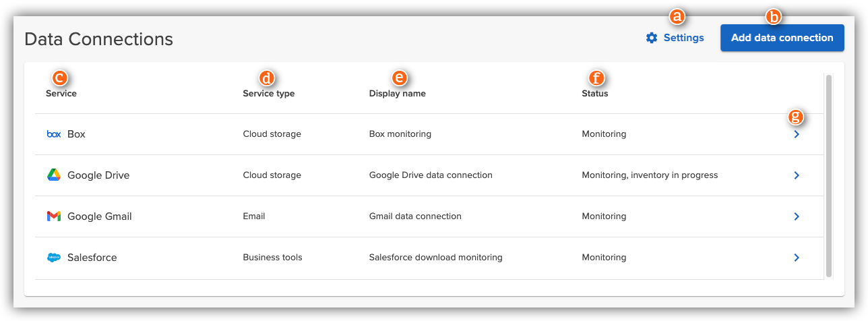Click Add data connection button
This screenshot has width=868, height=321.
point(782,38)
